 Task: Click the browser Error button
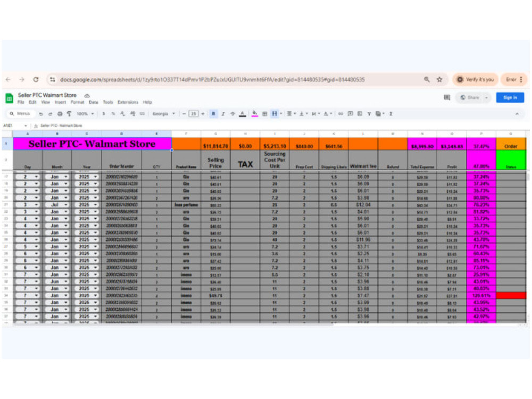pyautogui.click(x=514, y=79)
